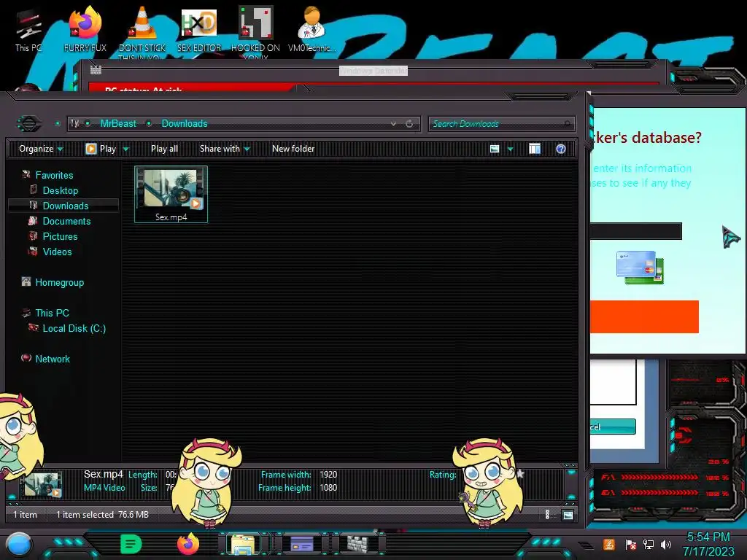Viewport: 747px width, 560px height.
Task: Click the Change your view icon
Action: point(495,149)
